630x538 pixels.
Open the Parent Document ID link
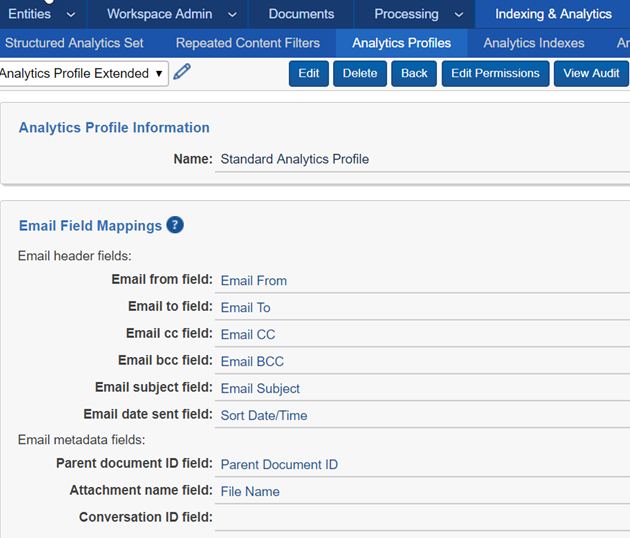coord(279,464)
